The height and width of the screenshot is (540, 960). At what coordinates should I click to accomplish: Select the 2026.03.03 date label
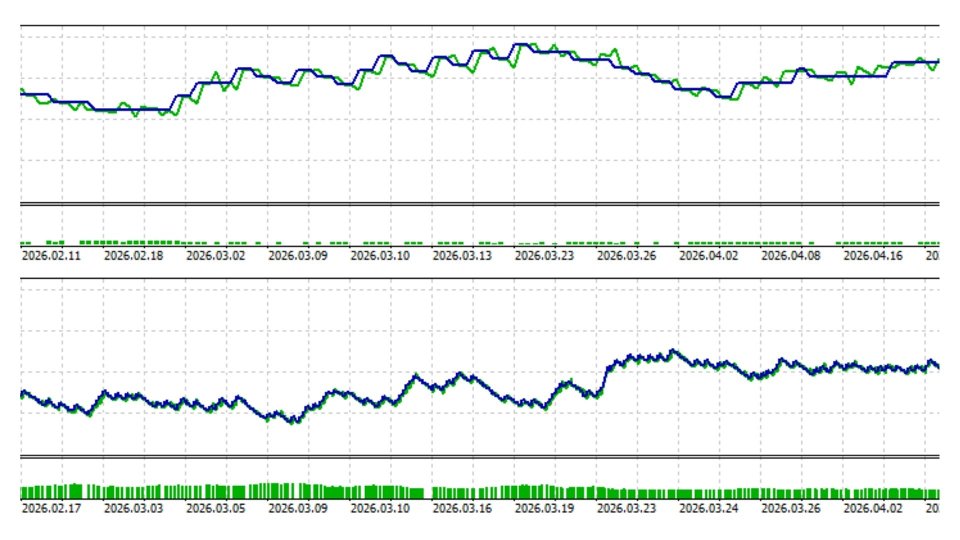(x=133, y=508)
